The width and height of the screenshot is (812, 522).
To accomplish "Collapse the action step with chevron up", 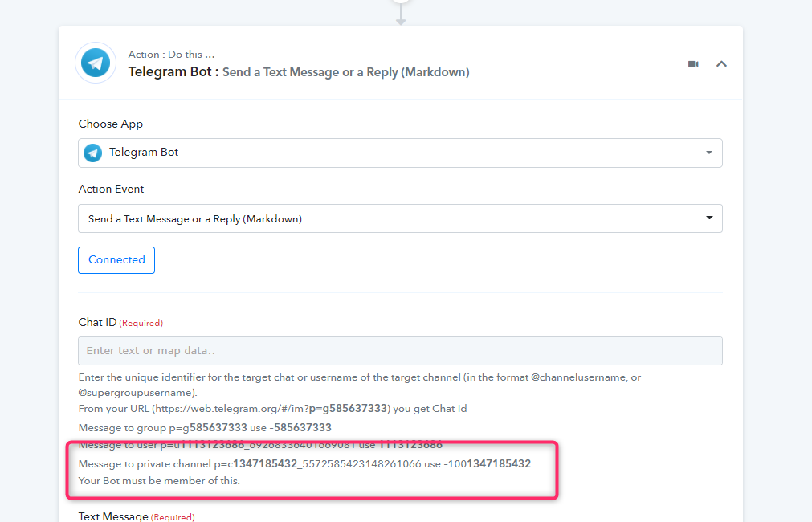I will pos(721,63).
